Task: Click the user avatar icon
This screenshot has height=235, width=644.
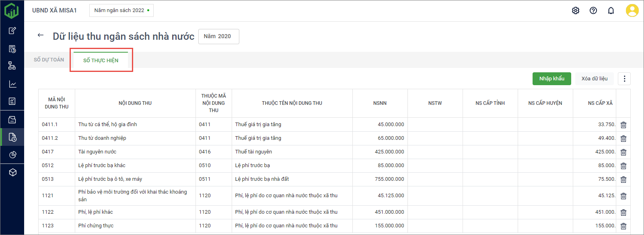Action: pos(632,10)
